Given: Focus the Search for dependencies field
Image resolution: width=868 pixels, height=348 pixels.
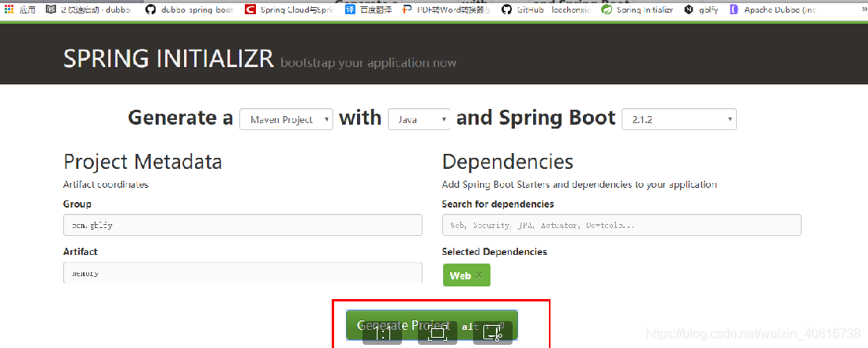Looking at the screenshot, I should [x=622, y=225].
